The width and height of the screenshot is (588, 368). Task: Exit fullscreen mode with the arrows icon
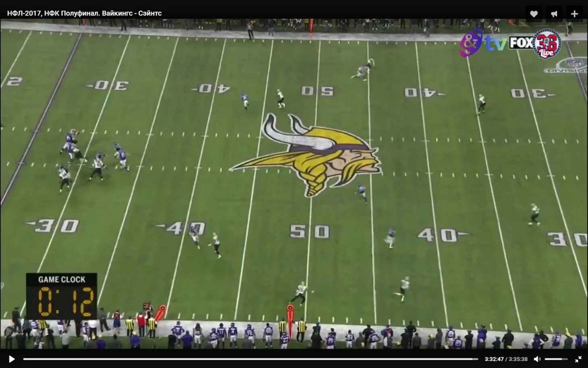[578, 359]
